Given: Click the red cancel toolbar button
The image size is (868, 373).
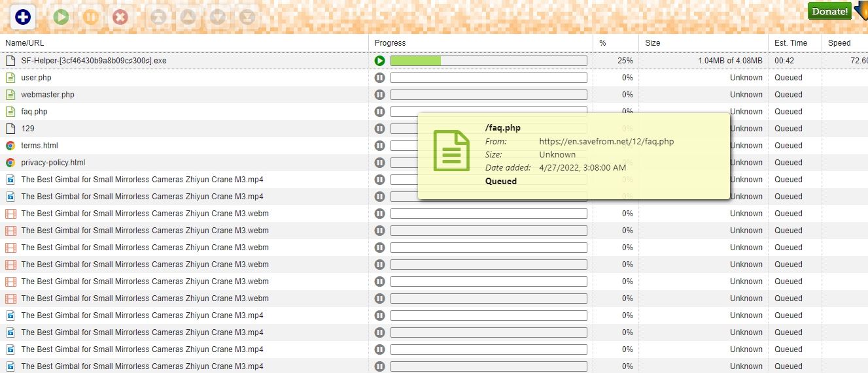Looking at the screenshot, I should point(120,17).
